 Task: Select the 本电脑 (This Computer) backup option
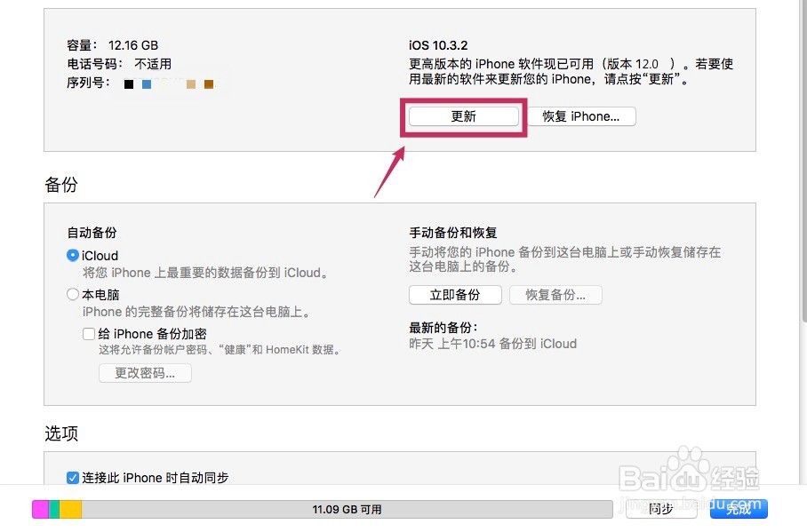click(72, 294)
